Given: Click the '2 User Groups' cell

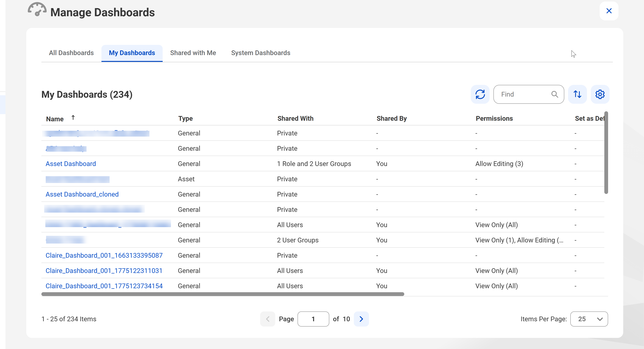Looking at the screenshot, I should tap(298, 240).
